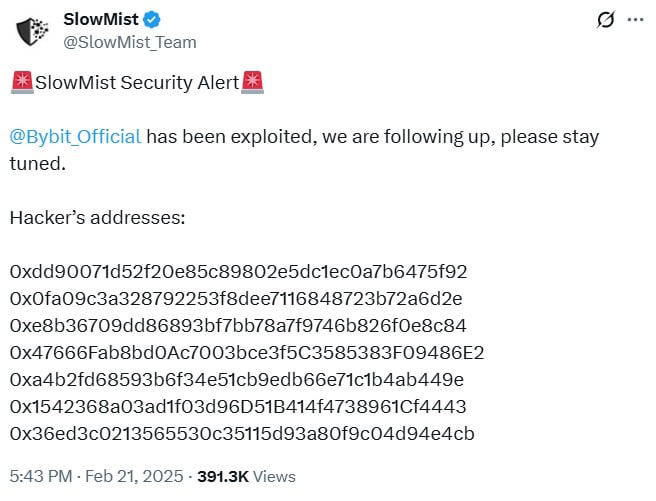Click the address starting with 0x36ed3c02
The width and height of the screenshot is (656, 501).
click(241, 434)
